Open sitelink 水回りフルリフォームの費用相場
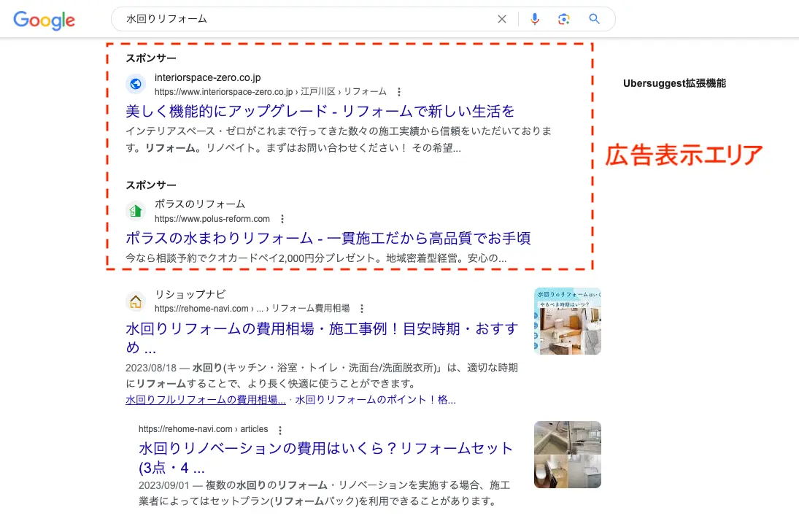799x532 pixels. 206,399
